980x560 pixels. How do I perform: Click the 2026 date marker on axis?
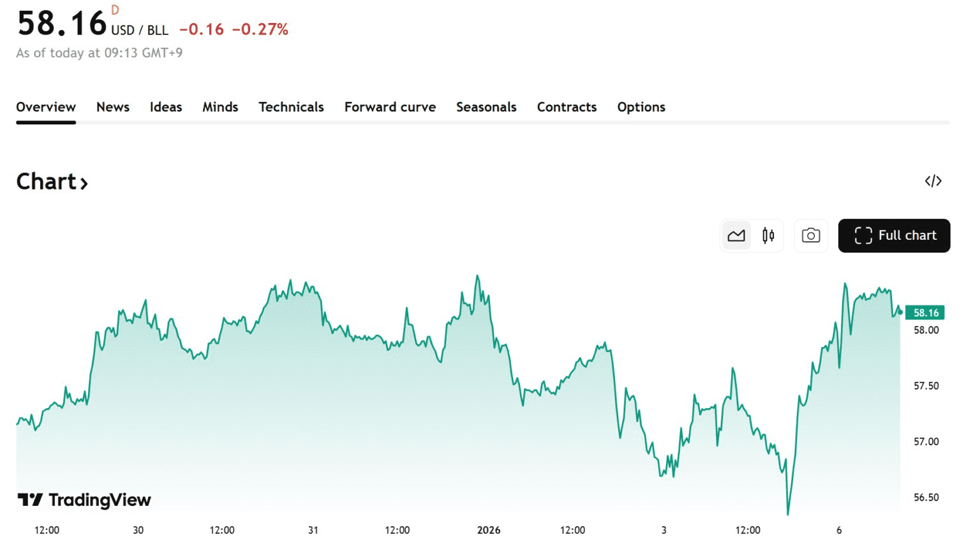(489, 530)
